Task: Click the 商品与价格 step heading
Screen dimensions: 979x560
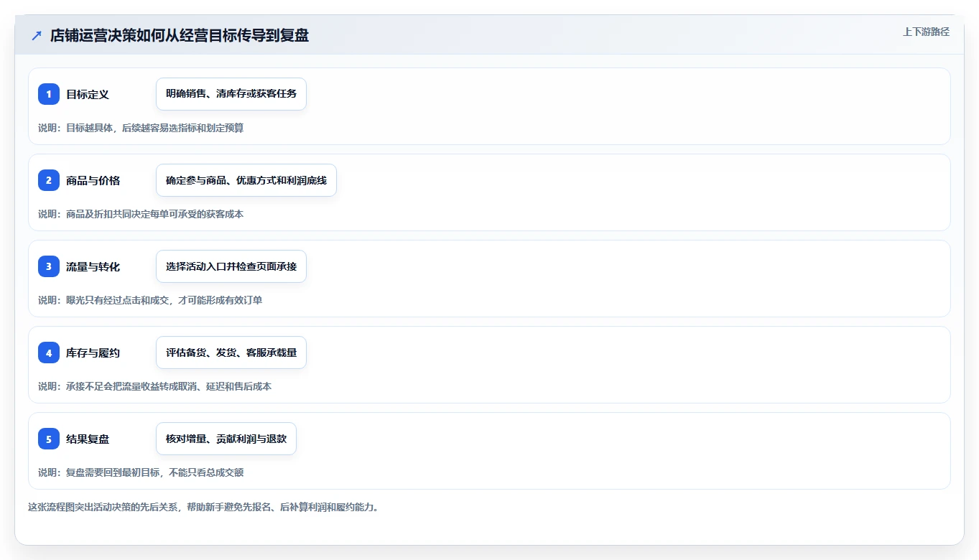Action: 93,180
